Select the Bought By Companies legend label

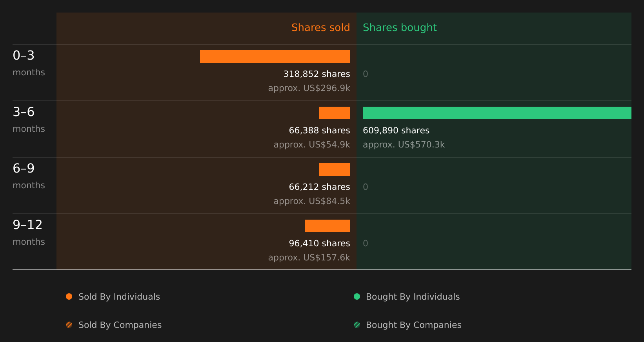414,325
